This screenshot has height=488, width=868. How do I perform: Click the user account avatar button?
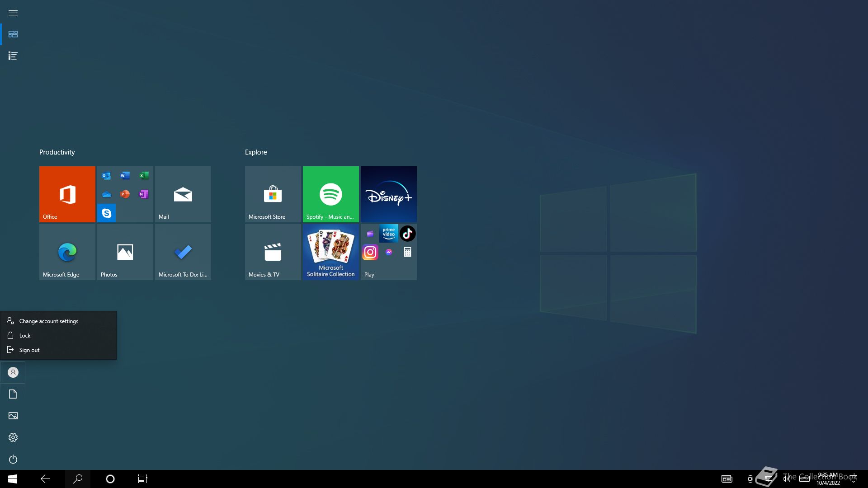click(13, 372)
